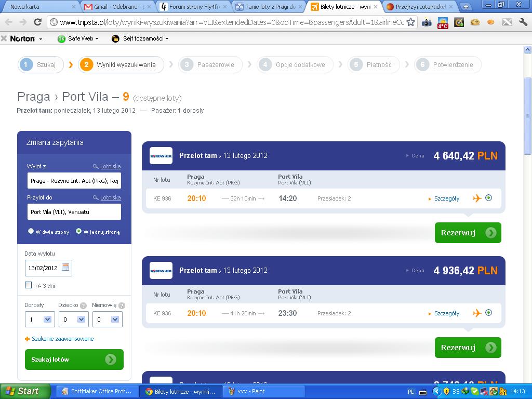Open the Windows Start menu
Image resolution: width=532 pixels, height=399 pixels.
pyautogui.click(x=24, y=391)
